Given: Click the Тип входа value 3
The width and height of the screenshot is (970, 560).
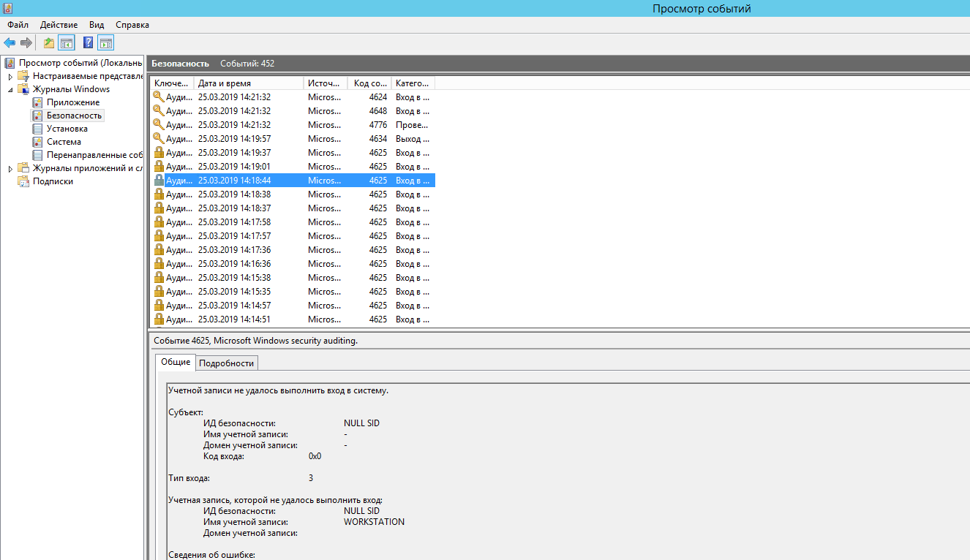Looking at the screenshot, I should point(311,478).
